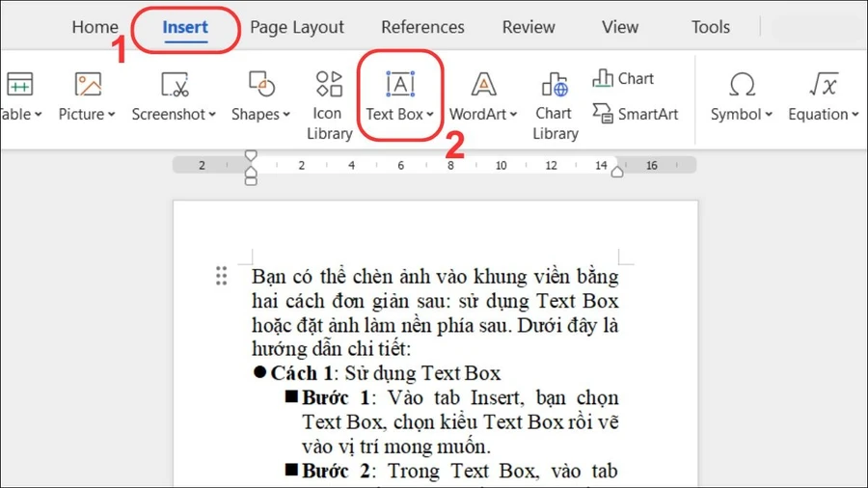Click the left indent marker on ruler
Image resolution: width=868 pixels, height=488 pixels.
click(251, 180)
